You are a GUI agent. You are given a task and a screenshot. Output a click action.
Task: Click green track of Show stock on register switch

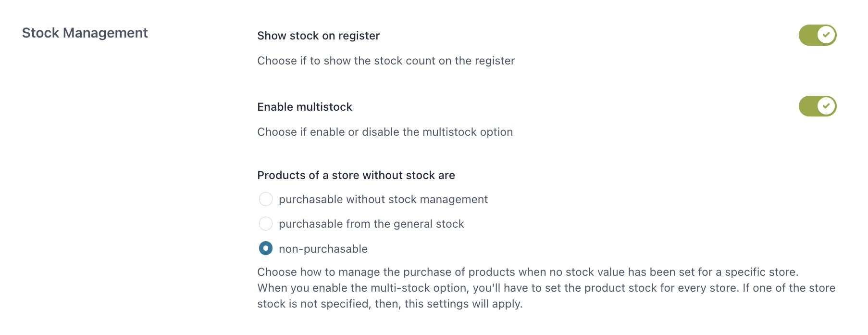click(x=807, y=35)
